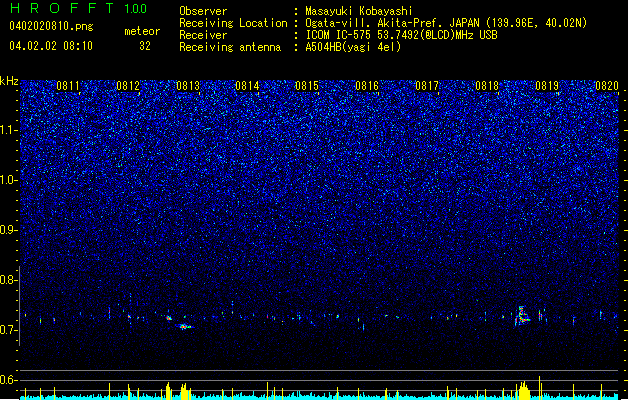629x400 pixels.
Task: Click the Receiving Location label
Action: [233, 23]
